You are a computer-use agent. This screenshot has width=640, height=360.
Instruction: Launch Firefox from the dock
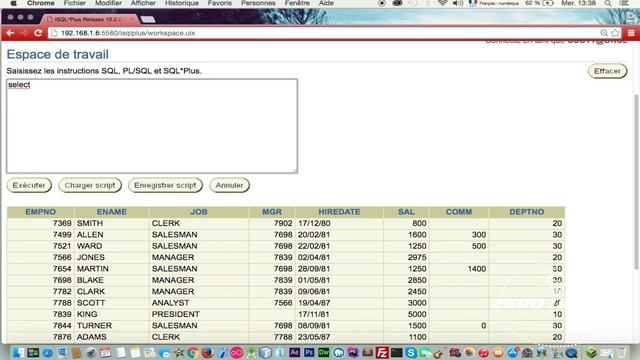[208, 353]
